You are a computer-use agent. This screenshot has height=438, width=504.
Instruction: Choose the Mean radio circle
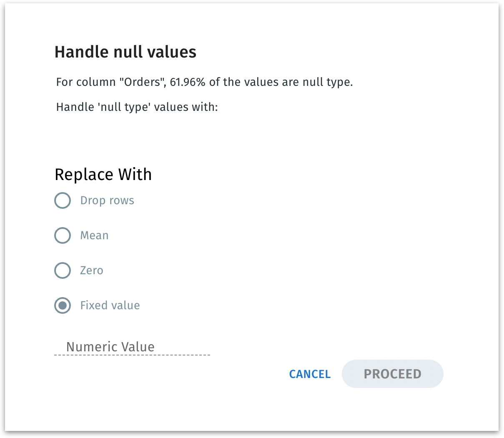click(x=63, y=235)
